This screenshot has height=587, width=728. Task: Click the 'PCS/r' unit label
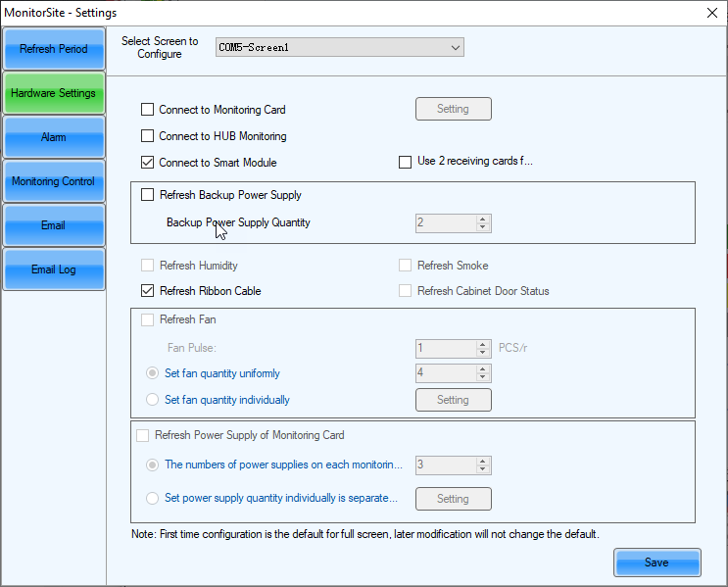[512, 348]
